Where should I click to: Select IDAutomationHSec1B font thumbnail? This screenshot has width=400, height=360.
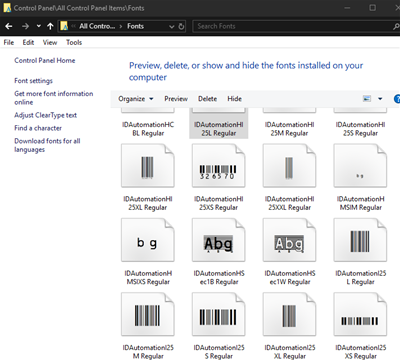(219, 240)
